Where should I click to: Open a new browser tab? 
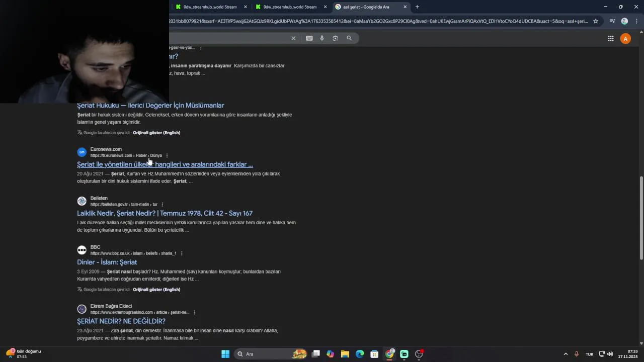point(417,7)
